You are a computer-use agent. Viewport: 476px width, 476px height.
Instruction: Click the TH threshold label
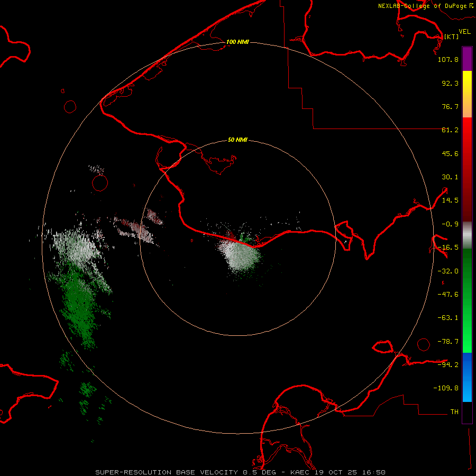tap(454, 412)
